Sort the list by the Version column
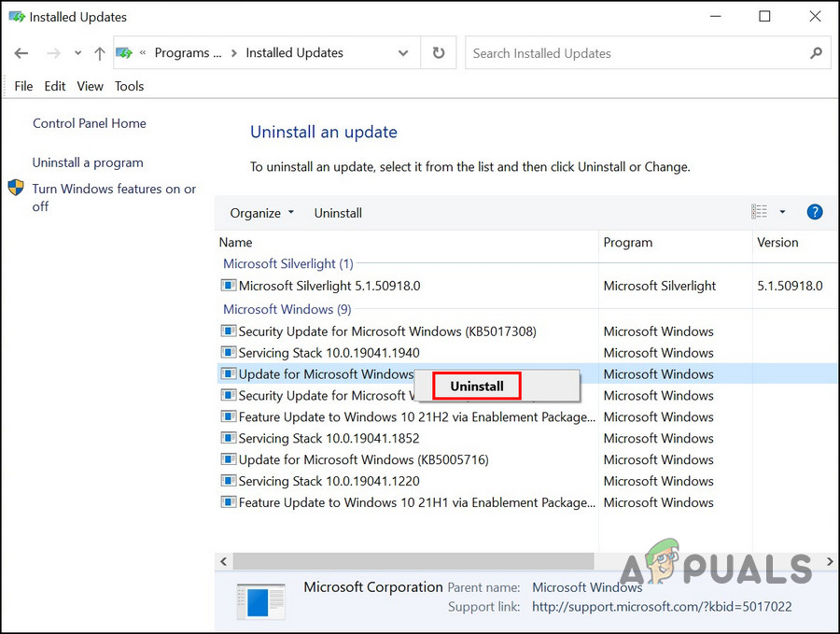840x634 pixels. coord(777,243)
